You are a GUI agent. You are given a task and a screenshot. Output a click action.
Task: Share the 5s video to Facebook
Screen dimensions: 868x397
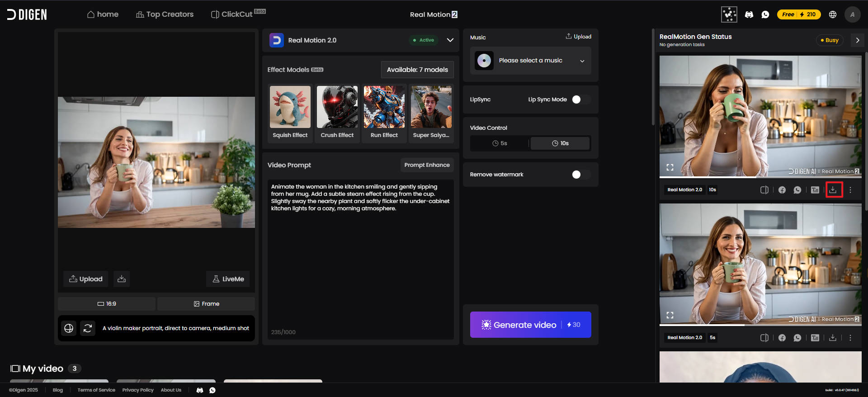click(x=782, y=338)
